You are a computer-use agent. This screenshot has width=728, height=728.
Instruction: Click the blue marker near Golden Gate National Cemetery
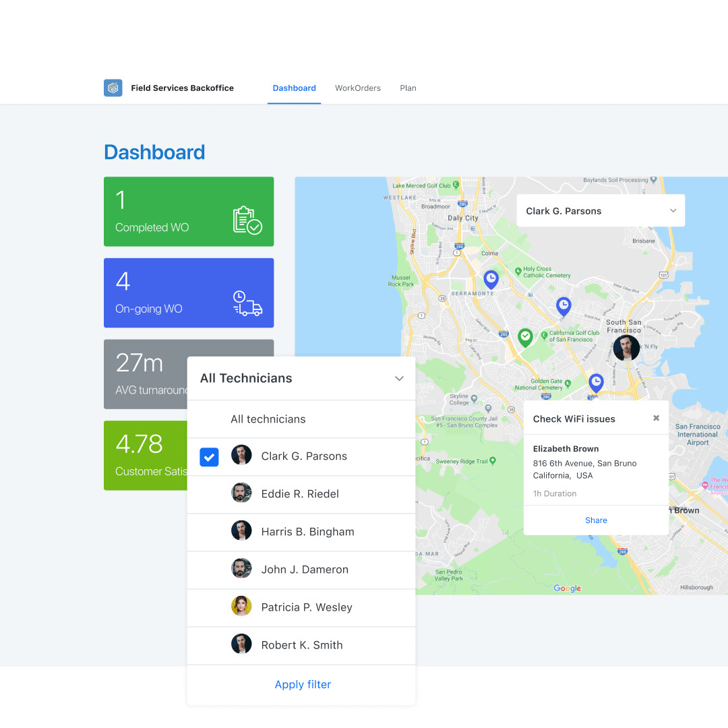596,382
